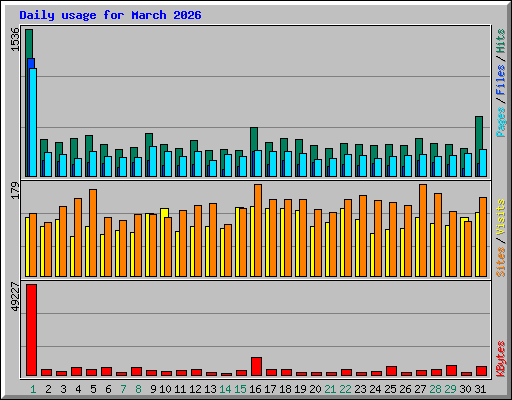Select day label 10 on the x-axis

pyautogui.click(x=165, y=389)
